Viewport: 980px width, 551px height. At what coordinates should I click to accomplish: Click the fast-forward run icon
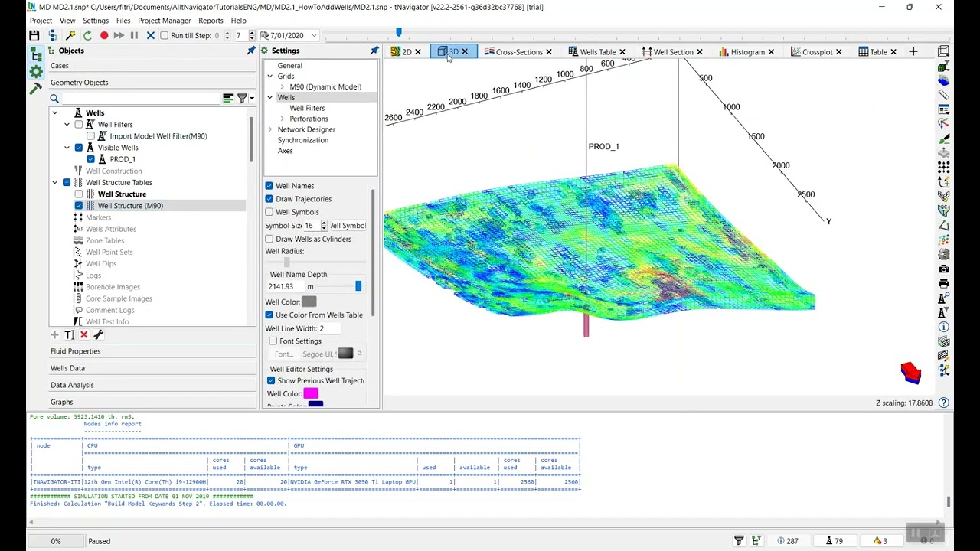tap(119, 35)
